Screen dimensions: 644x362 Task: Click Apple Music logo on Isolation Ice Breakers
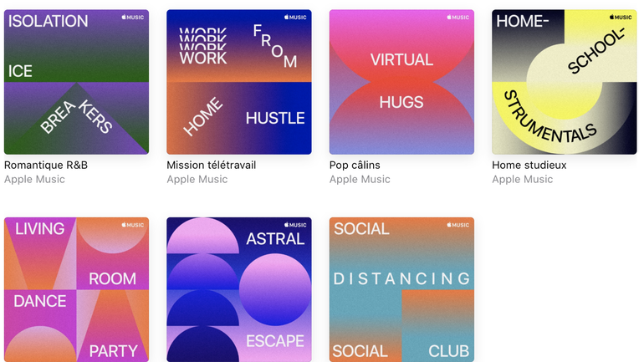click(x=132, y=17)
